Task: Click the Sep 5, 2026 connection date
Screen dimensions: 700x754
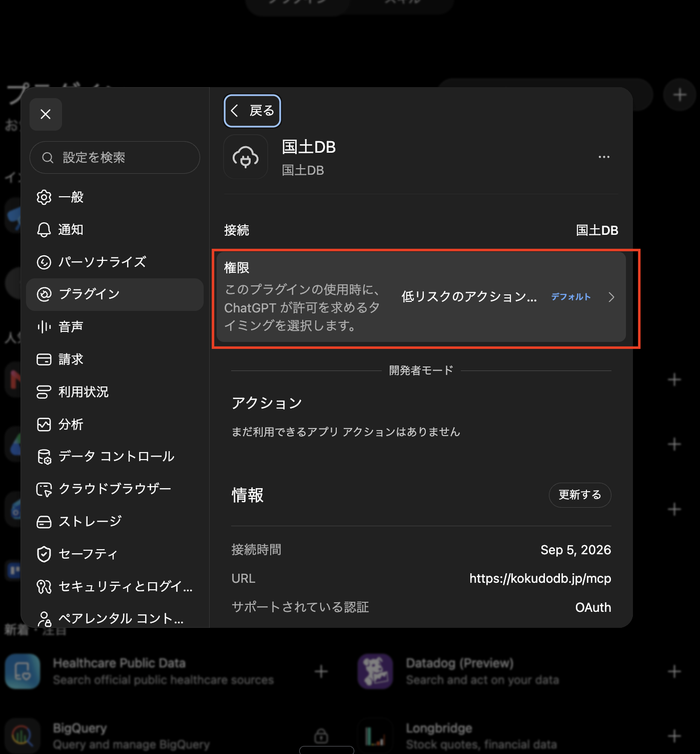Action: [575, 550]
